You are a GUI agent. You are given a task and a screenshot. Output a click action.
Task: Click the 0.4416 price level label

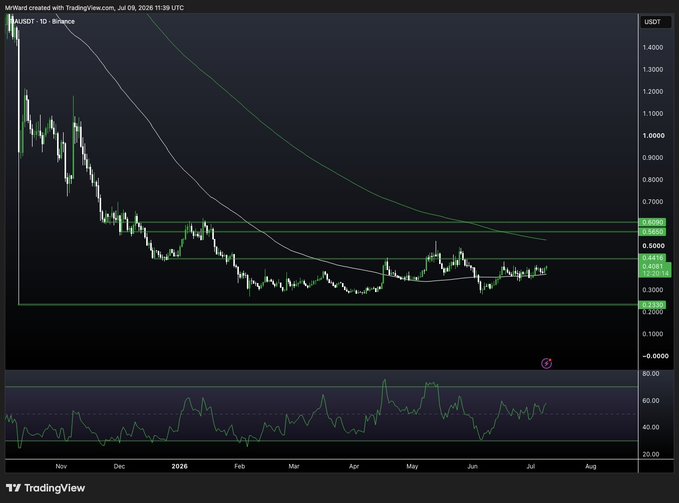click(653, 258)
